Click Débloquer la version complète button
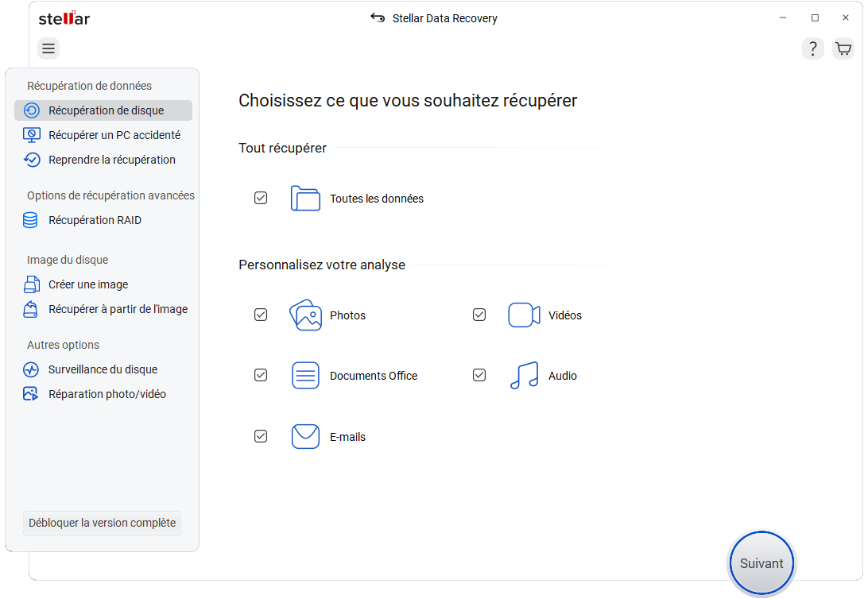This screenshot has height=599, width=868. tap(102, 523)
